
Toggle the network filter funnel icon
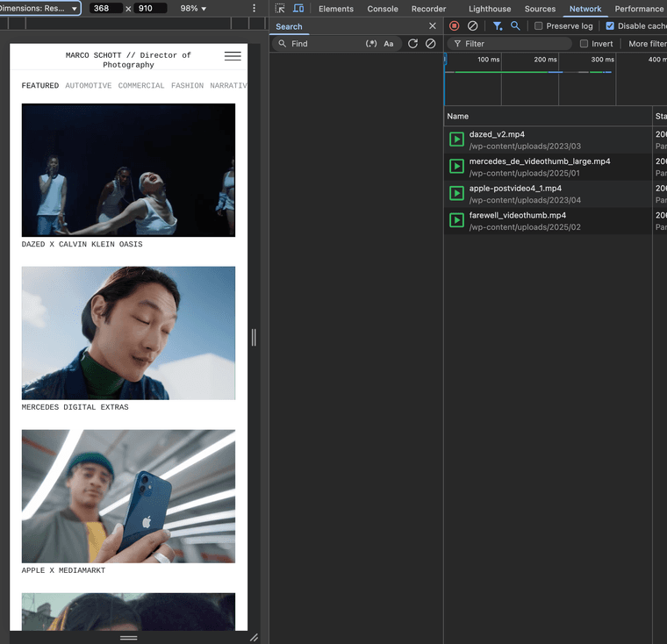498,26
